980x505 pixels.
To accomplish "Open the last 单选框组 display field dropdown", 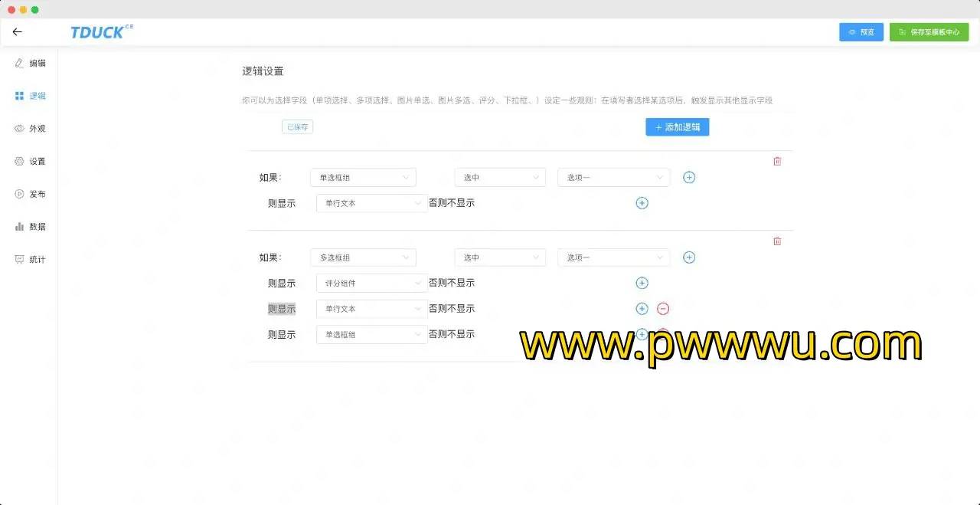I will coord(371,335).
